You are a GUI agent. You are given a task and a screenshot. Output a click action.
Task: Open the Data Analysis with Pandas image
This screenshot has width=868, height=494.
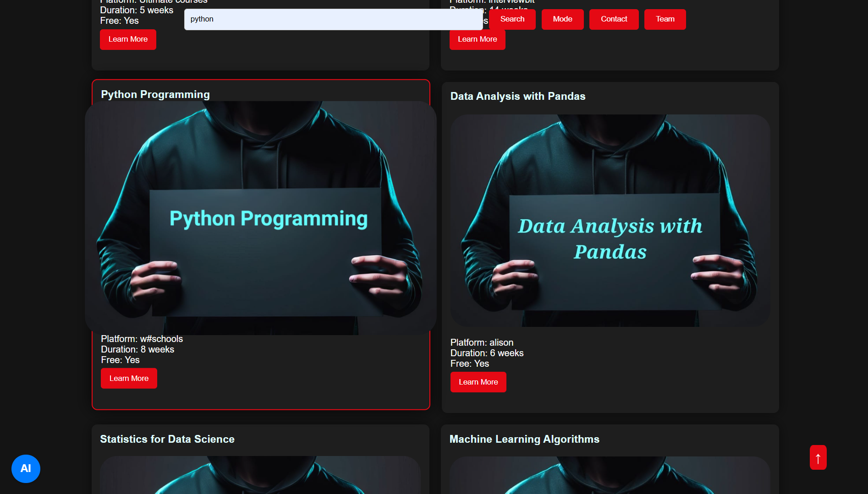click(610, 221)
